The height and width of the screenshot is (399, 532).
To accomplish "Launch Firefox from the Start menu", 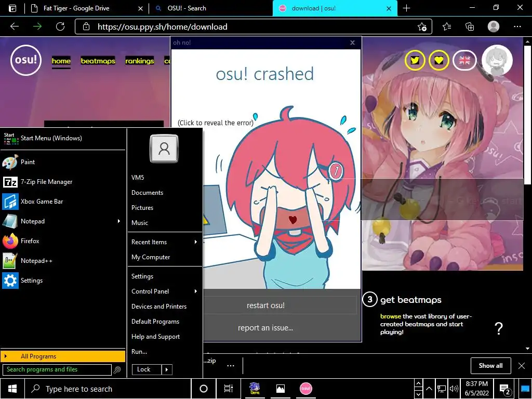I will 63,241.
